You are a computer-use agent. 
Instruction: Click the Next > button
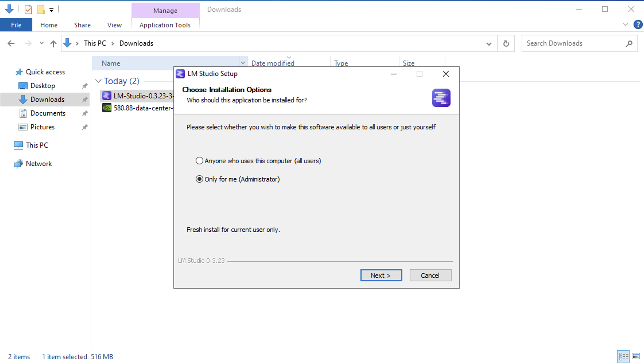coord(381,275)
